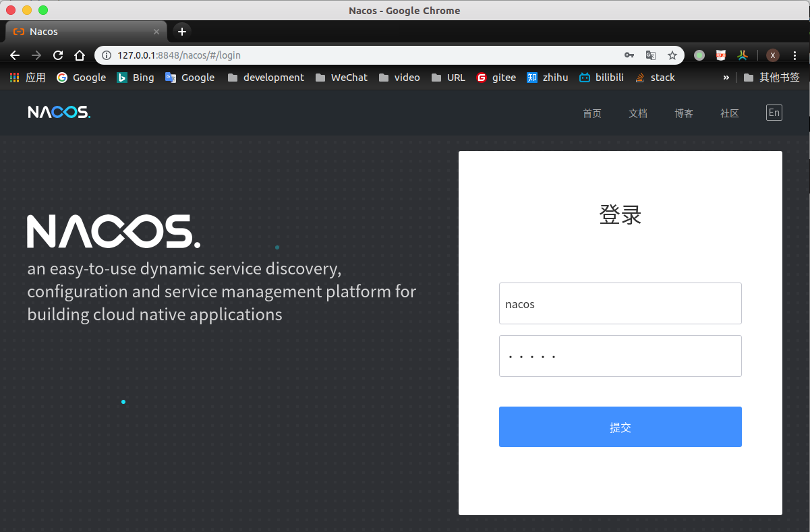Screen dimensions: 810x532
Task: Go to 首页 in the header
Action: 592,113
